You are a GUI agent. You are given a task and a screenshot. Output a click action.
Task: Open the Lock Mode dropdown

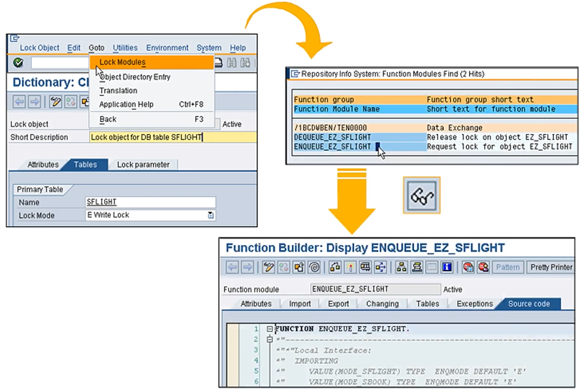point(210,215)
